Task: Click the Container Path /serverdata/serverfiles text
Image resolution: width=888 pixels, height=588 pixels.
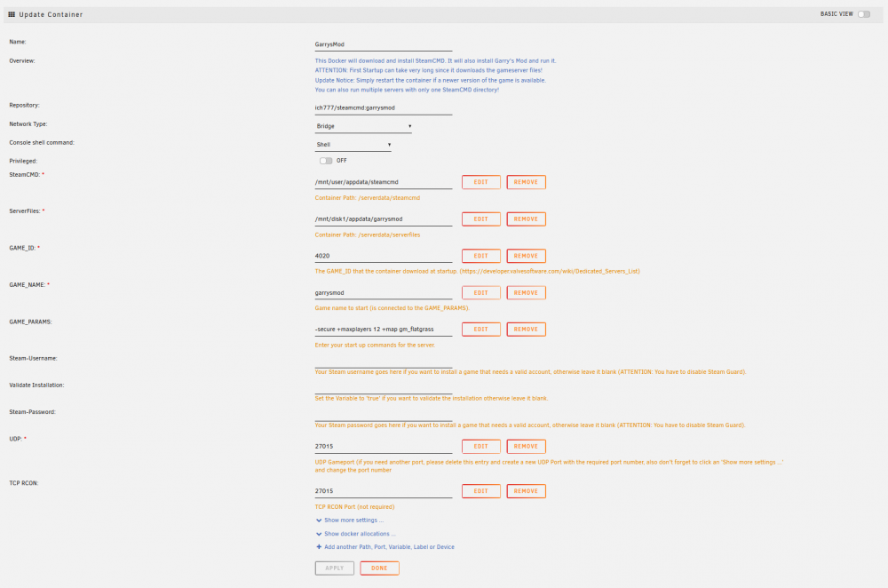Action: [368, 234]
